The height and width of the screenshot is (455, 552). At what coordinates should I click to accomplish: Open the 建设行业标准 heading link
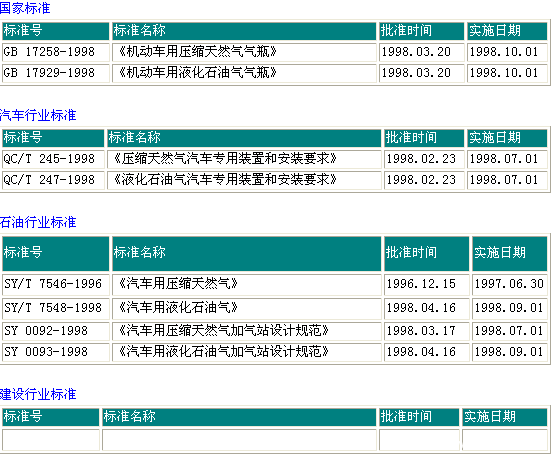coord(38,394)
